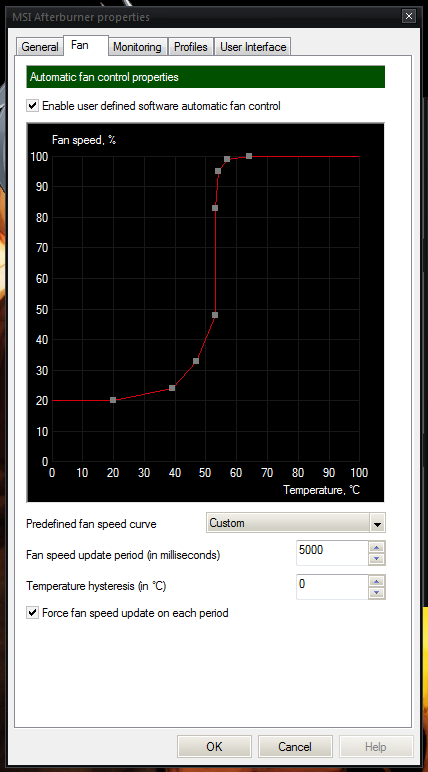Confirm settings with the OK button

(214, 747)
